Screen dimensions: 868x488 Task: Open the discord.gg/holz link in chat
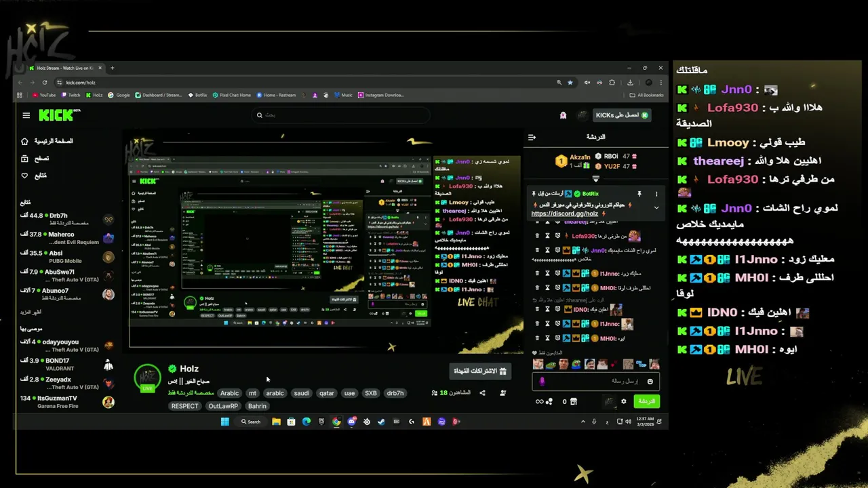565,213
